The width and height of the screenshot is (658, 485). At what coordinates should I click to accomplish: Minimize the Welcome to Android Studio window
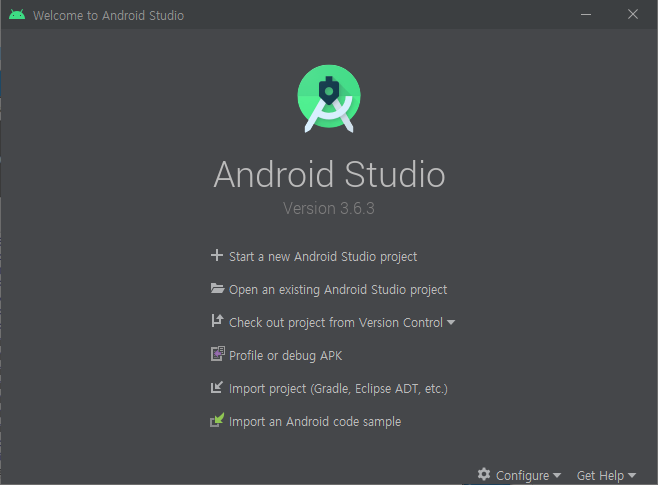click(586, 15)
